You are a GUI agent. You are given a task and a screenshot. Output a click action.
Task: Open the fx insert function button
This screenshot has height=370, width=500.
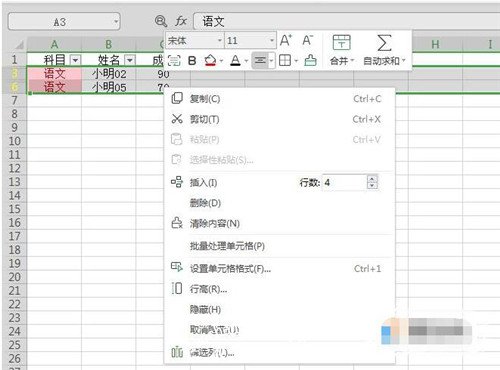pyautogui.click(x=181, y=21)
